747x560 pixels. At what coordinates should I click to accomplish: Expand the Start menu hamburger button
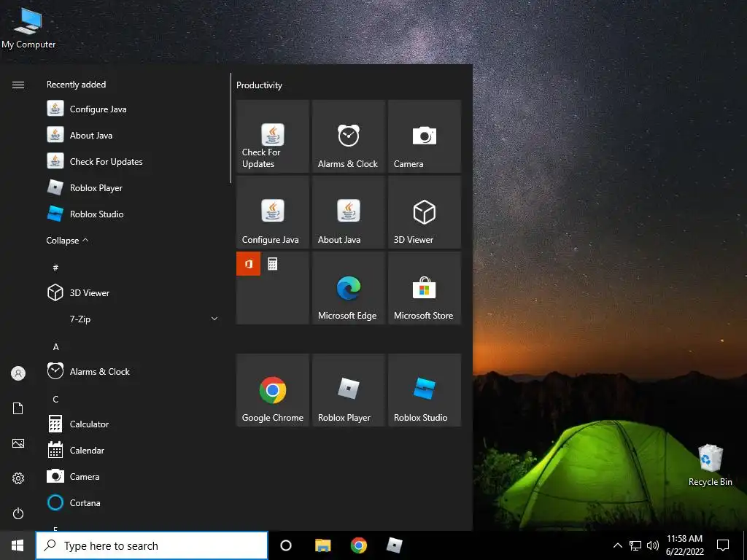(x=18, y=85)
